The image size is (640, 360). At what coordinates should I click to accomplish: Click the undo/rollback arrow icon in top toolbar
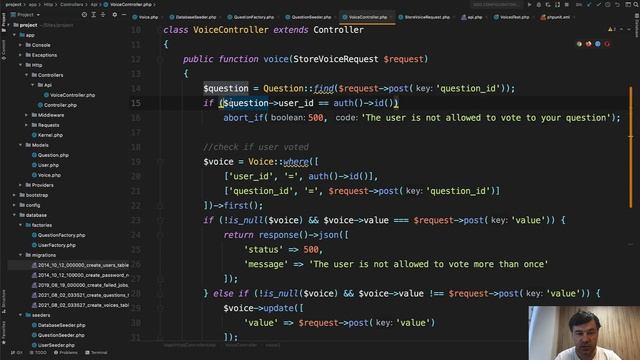tap(617, 4)
